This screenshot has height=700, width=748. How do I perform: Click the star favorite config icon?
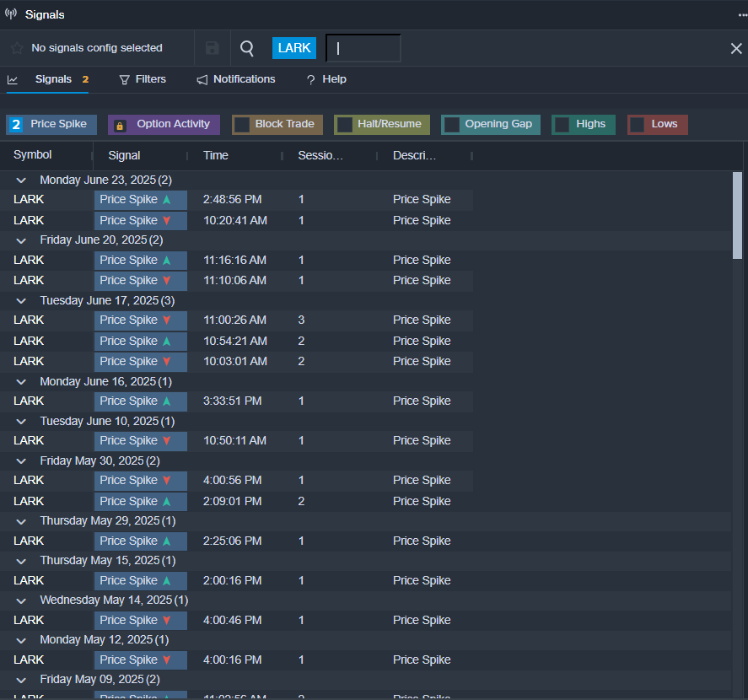tap(17, 48)
